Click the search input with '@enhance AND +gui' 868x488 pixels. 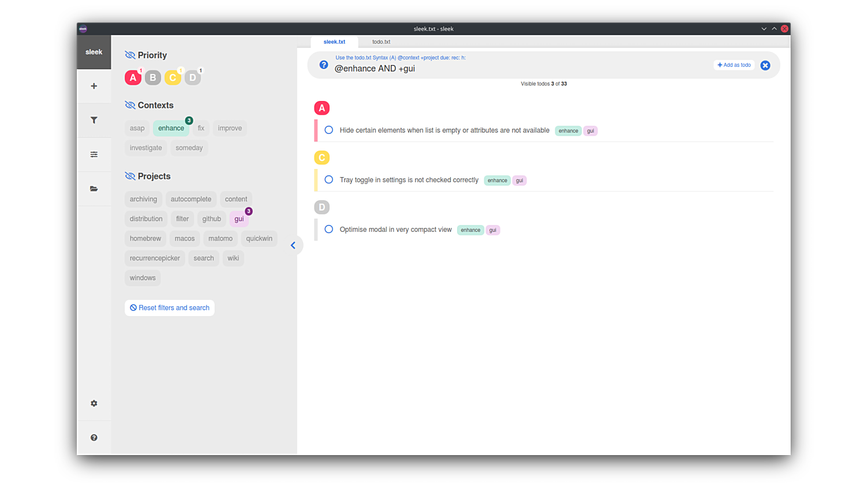(519, 69)
